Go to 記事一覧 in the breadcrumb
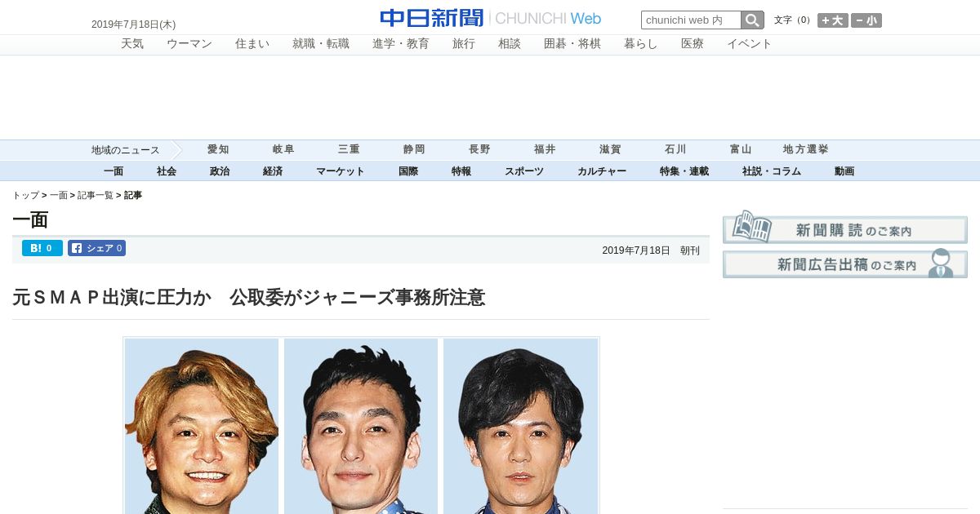The image size is (980, 514). tap(96, 196)
